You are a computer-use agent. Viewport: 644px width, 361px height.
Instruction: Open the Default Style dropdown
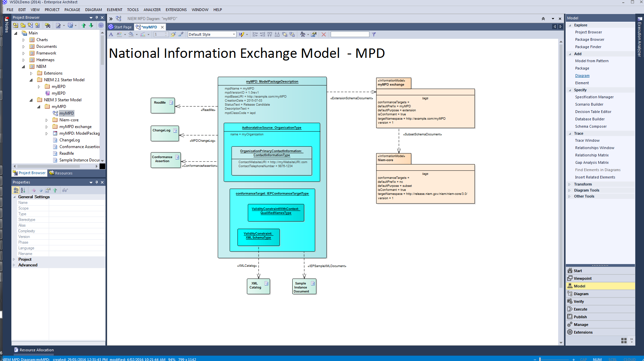[234, 34]
